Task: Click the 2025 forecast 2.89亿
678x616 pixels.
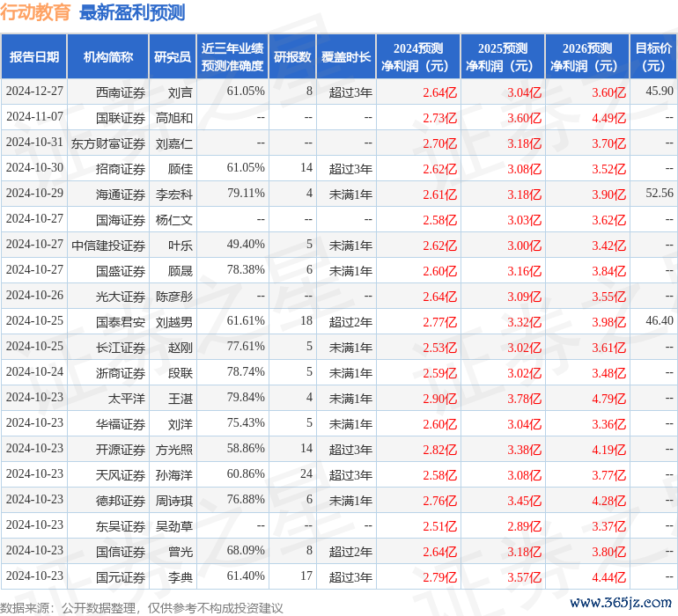Action: coord(525,525)
